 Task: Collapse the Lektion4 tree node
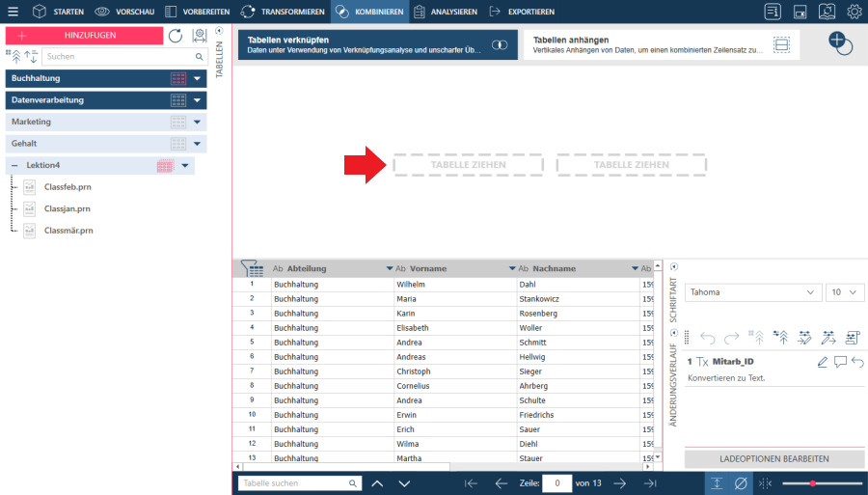pyautogui.click(x=14, y=166)
